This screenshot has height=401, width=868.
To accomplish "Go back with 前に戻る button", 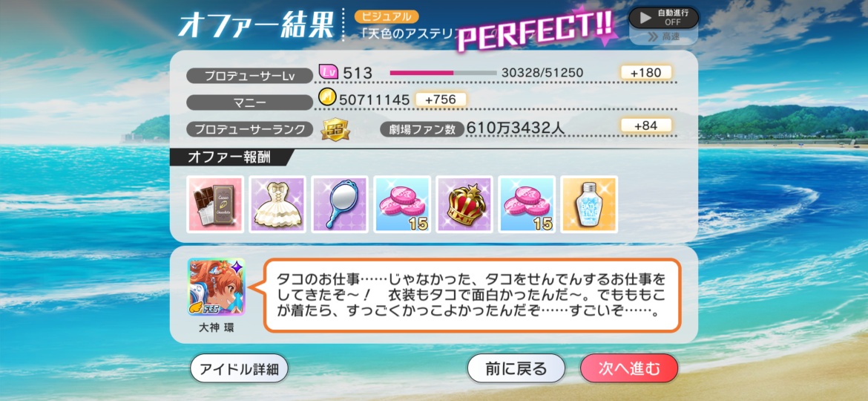I will pos(516,368).
